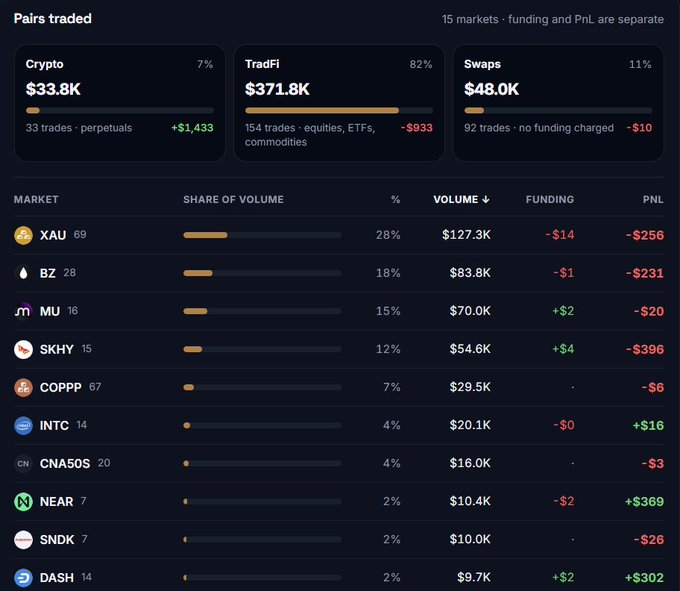680x591 pixels.
Task: Click the Pairs traded heading
Action: (52, 19)
